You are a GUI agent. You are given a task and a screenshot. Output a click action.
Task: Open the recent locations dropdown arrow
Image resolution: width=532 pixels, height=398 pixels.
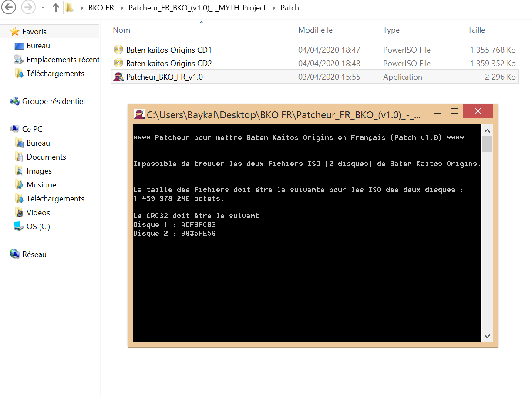(x=42, y=8)
